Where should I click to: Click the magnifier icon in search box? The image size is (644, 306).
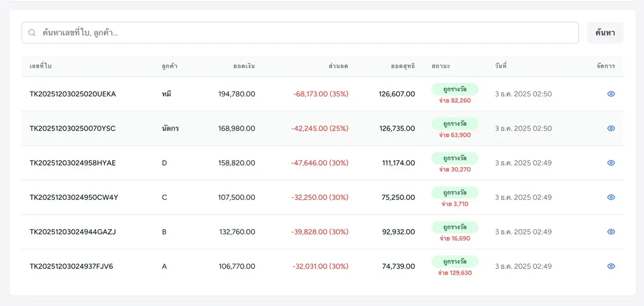(32, 33)
